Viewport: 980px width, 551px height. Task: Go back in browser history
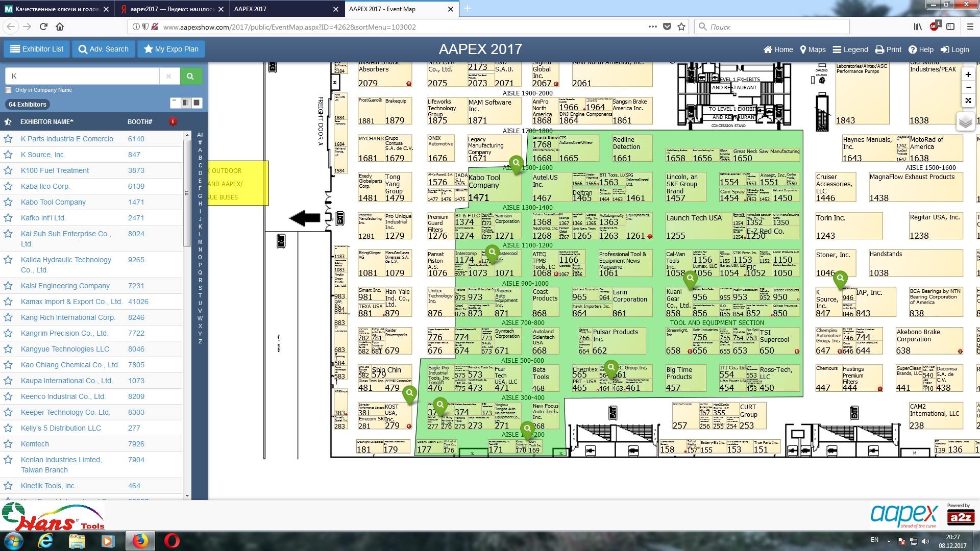[11, 27]
